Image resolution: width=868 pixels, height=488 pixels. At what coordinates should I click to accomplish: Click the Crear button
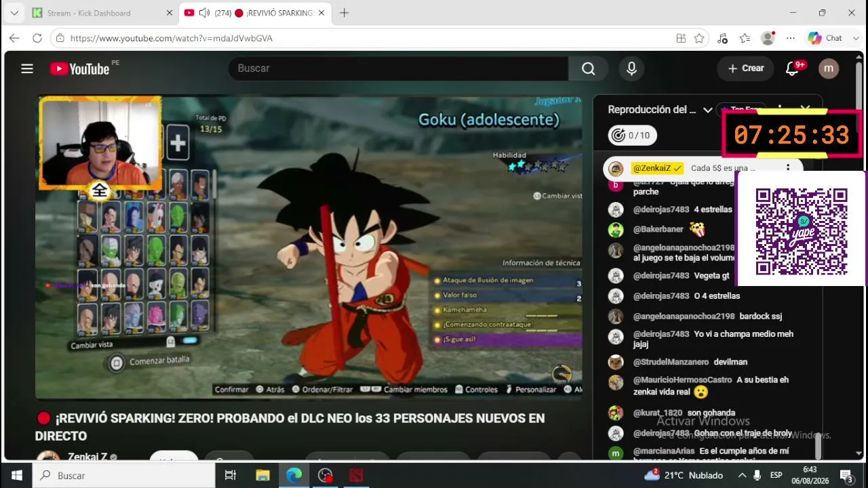[x=745, y=68]
